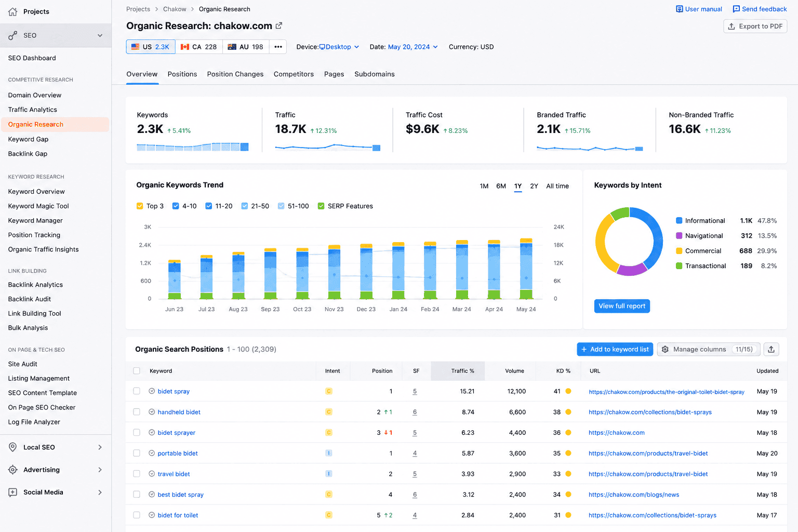Image resolution: width=798 pixels, height=532 pixels.
Task: Click the monitor icon next to Desktop
Action: click(322, 47)
